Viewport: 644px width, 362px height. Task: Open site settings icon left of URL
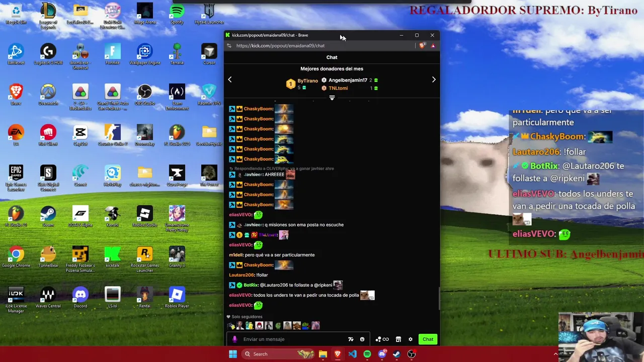pyautogui.click(x=229, y=46)
